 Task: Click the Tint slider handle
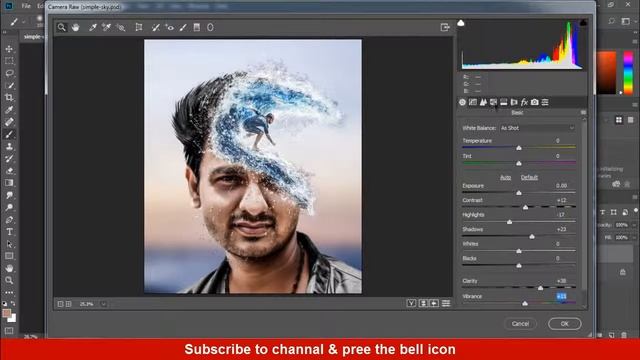click(519, 163)
